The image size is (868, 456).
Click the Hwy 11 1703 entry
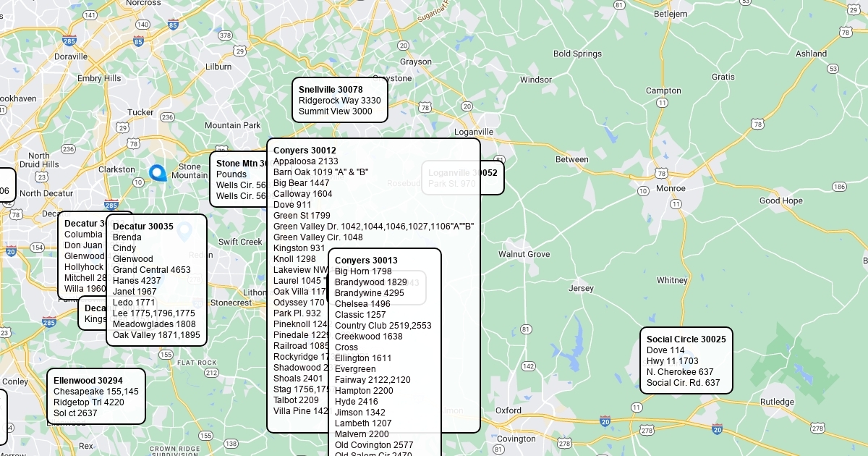[x=672, y=361]
